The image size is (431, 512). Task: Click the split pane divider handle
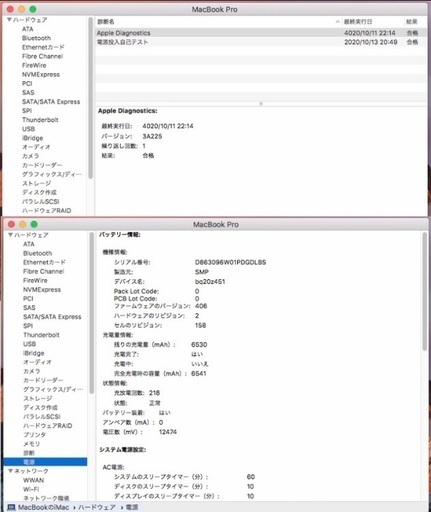tap(261, 104)
